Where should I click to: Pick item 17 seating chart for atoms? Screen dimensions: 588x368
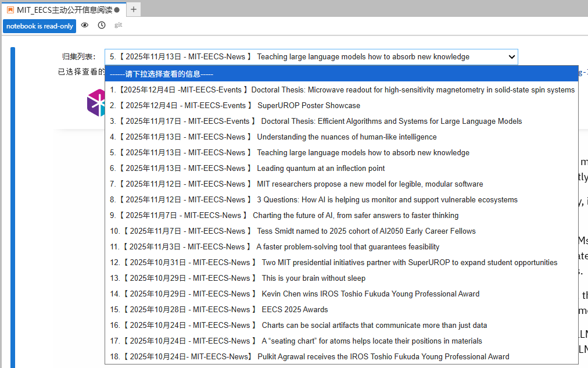[342, 341]
